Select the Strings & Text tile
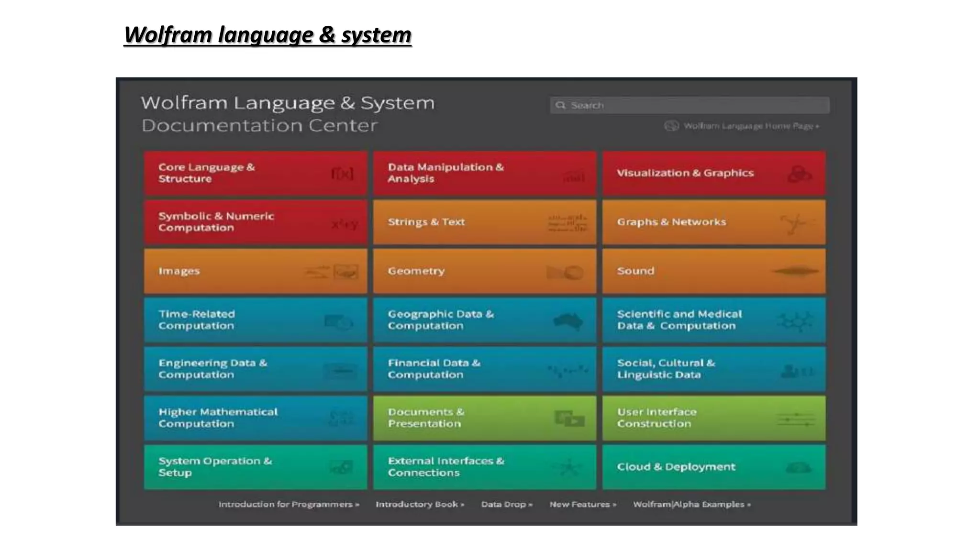 tap(484, 222)
